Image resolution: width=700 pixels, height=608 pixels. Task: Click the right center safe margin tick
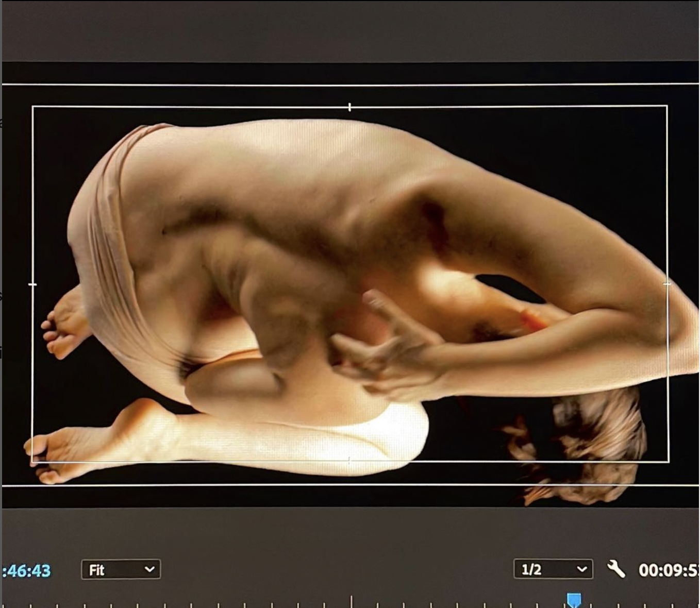(x=668, y=283)
